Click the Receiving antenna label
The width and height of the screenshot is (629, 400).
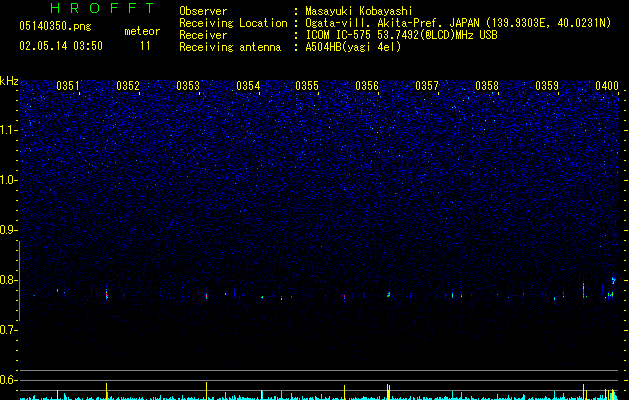[230, 47]
